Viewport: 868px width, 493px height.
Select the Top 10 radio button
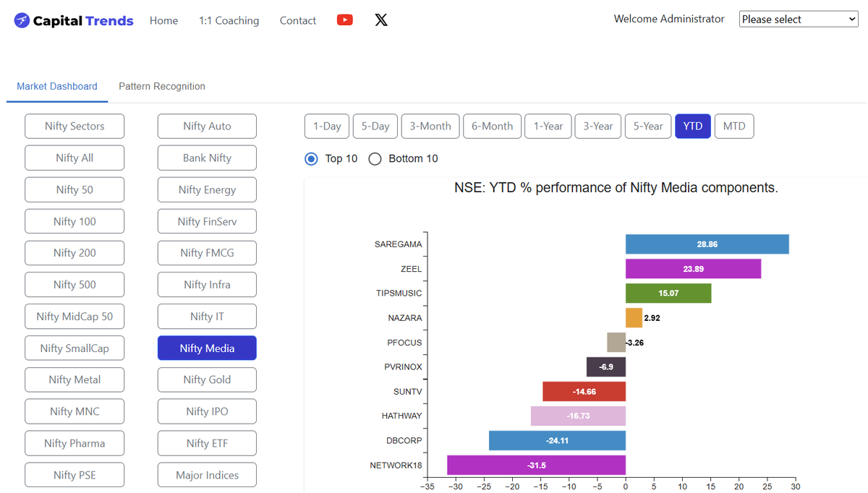pyautogui.click(x=311, y=158)
